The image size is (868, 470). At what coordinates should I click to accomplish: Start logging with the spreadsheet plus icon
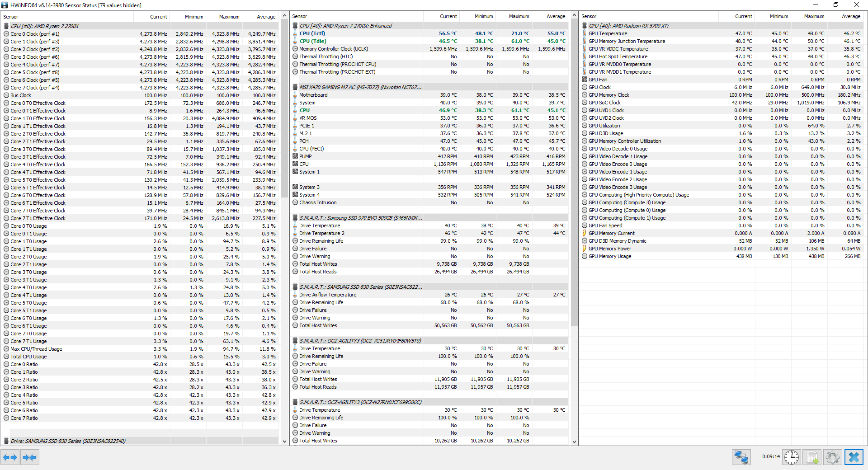(x=812, y=457)
